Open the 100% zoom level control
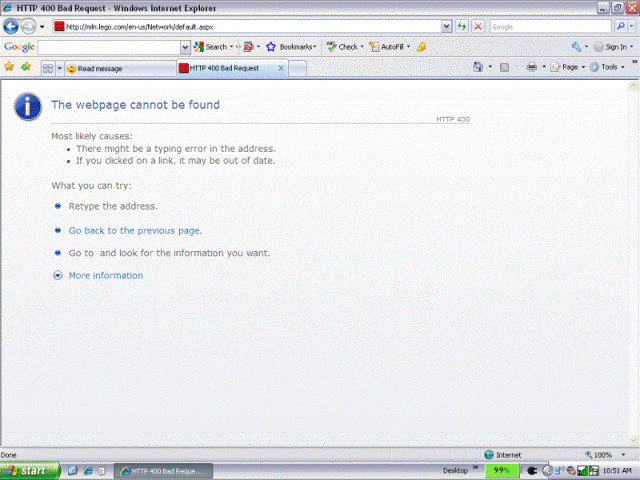The width and height of the screenshot is (640, 480). [x=605, y=455]
